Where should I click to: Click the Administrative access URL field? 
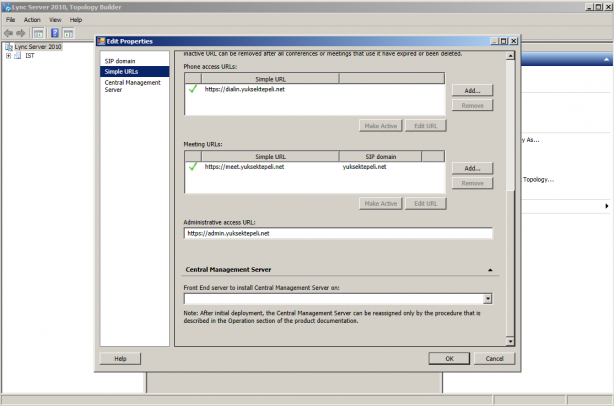pyautogui.click(x=338, y=233)
